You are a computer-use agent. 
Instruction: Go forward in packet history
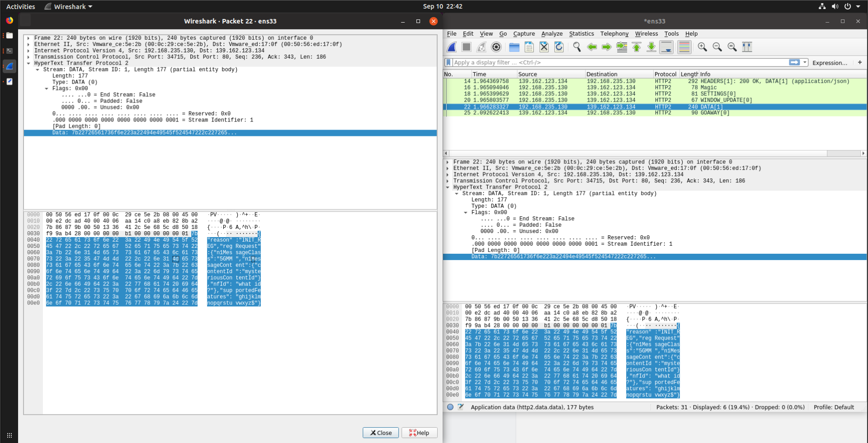(607, 47)
